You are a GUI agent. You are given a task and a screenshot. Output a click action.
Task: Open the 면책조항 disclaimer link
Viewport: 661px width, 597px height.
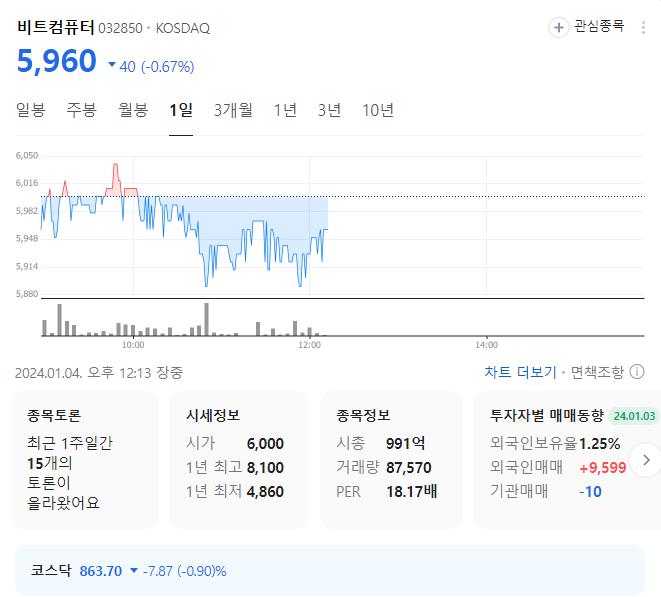click(x=597, y=372)
